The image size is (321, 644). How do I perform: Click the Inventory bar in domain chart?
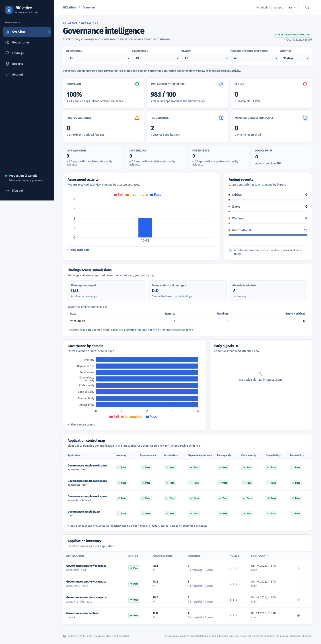point(147,360)
